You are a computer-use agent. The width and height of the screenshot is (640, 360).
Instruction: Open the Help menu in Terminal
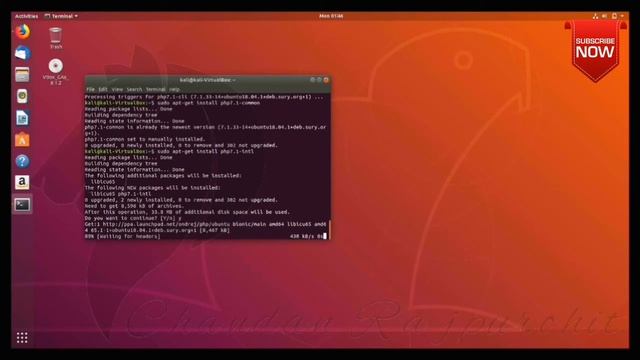coord(174,89)
